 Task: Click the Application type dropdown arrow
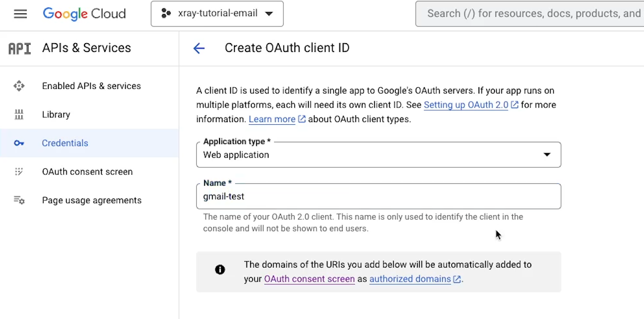547,155
